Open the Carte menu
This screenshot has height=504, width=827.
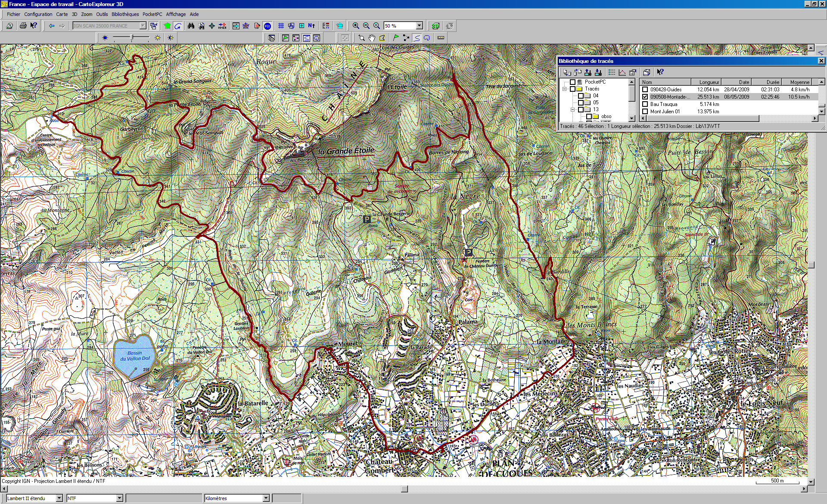click(62, 14)
